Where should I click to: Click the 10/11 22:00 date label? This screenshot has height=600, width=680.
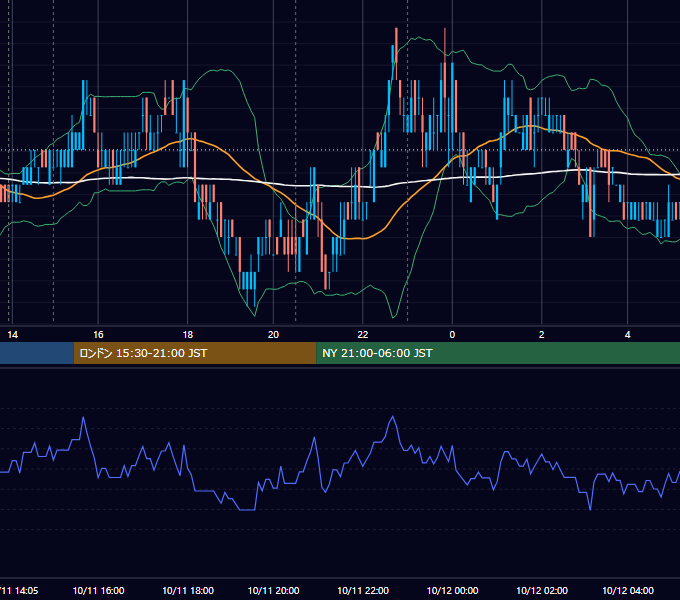tap(363, 590)
